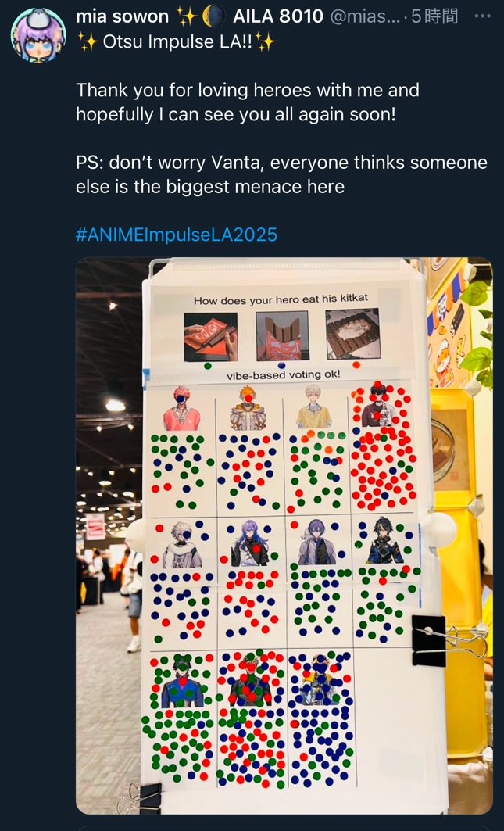Tap the 'How does your hero eat his kitkat' heading
This screenshot has height=831, width=504.
pyautogui.click(x=281, y=300)
